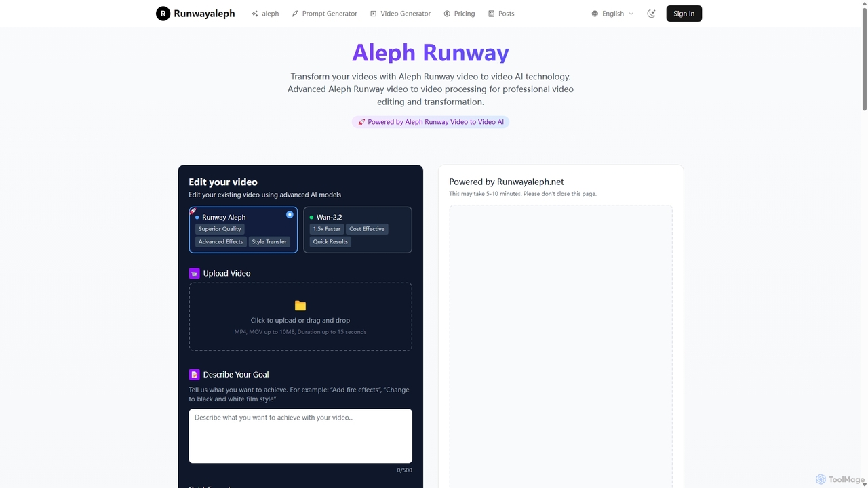Click the Quick Results tag
The height and width of the screenshot is (488, 868).
pos(330,241)
